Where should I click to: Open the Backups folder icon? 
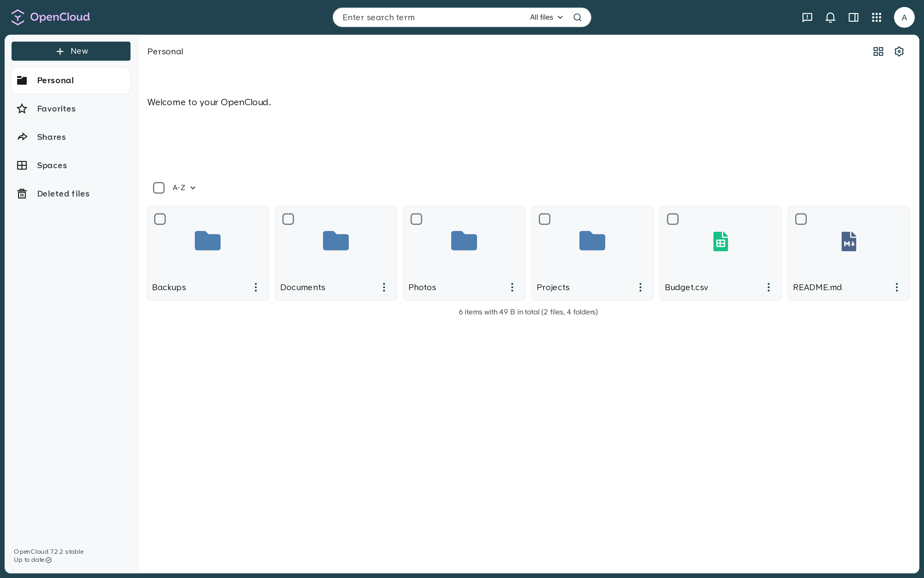(x=208, y=240)
